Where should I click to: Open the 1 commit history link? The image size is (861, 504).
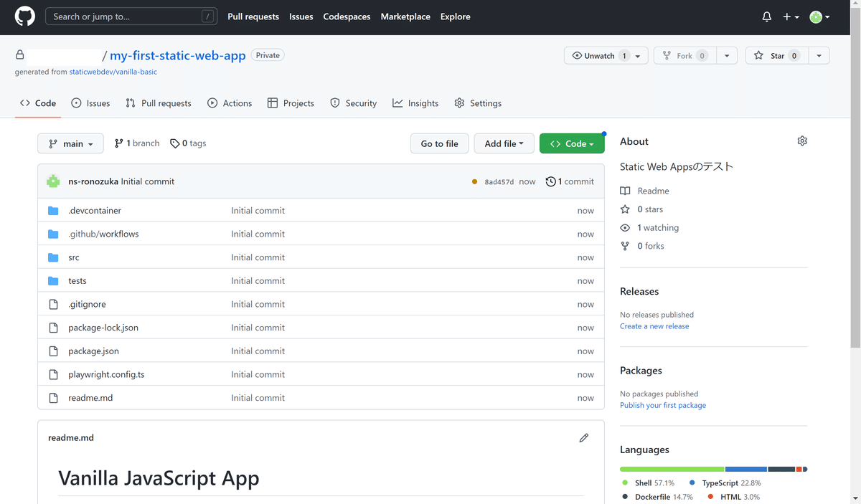point(570,181)
